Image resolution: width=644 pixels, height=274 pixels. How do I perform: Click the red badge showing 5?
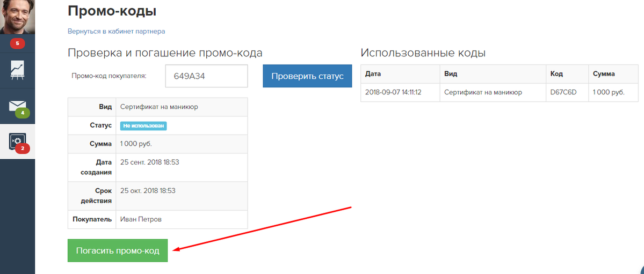click(x=17, y=43)
